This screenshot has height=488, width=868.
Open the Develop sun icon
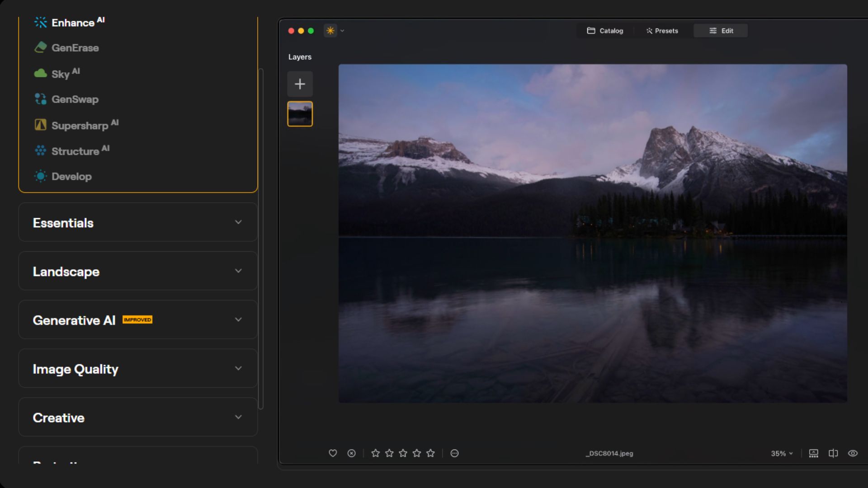pyautogui.click(x=41, y=176)
